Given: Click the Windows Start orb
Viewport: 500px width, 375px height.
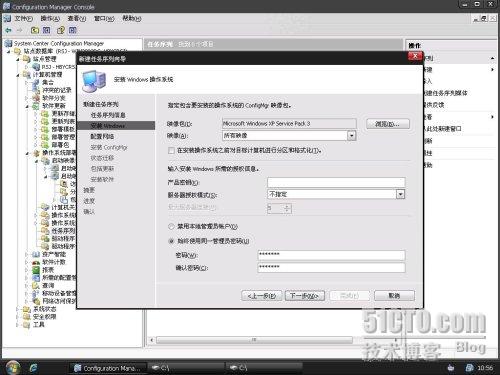Looking at the screenshot, I should click(13, 367).
